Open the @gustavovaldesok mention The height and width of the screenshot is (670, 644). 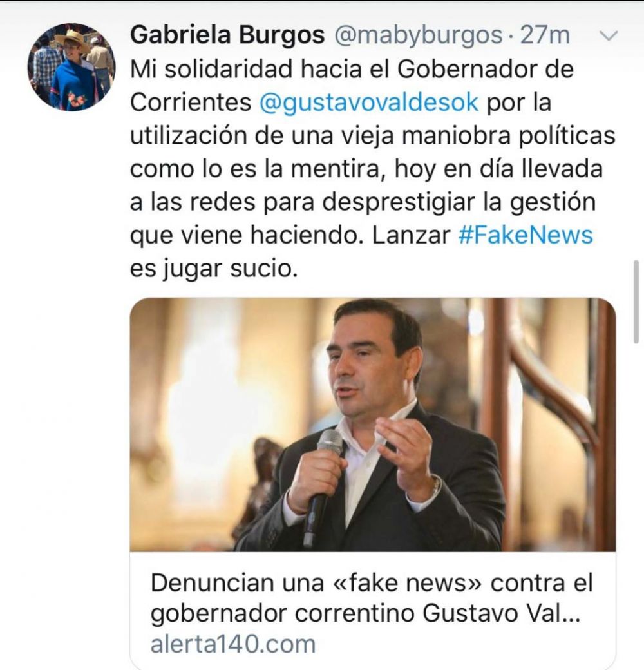[369, 102]
